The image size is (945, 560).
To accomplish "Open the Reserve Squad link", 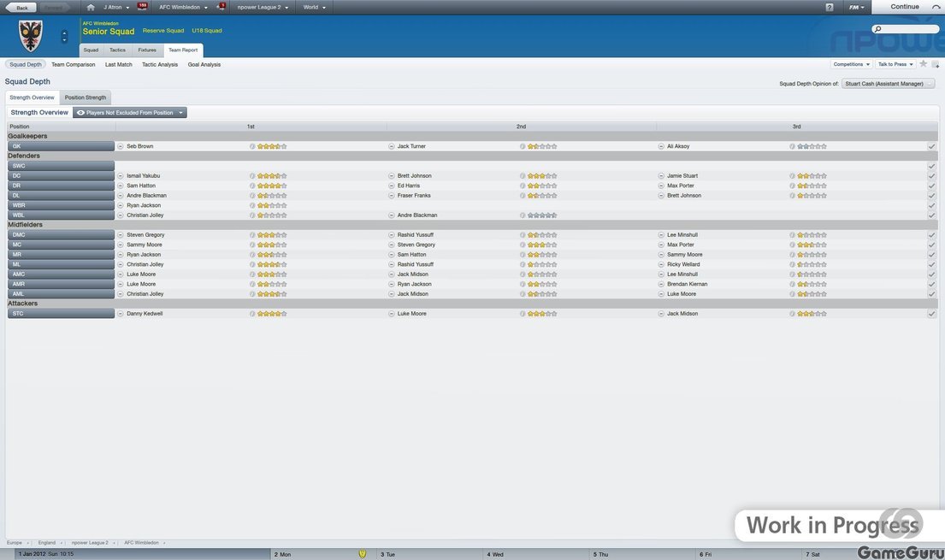I will pos(163,30).
